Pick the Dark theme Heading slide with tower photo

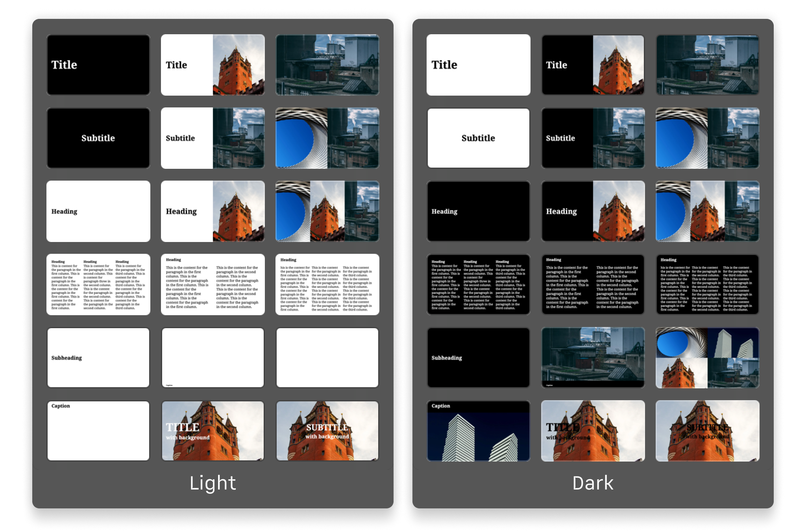tap(593, 211)
